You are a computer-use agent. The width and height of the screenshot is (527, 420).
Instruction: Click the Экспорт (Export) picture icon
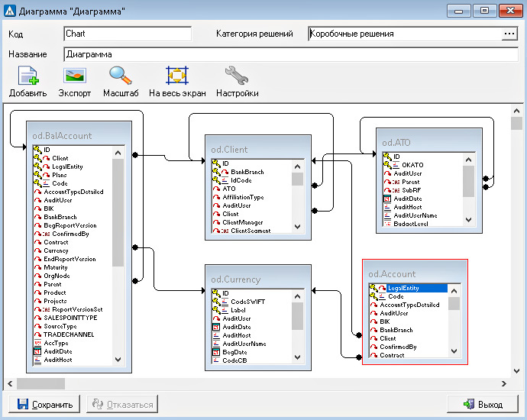click(x=75, y=76)
